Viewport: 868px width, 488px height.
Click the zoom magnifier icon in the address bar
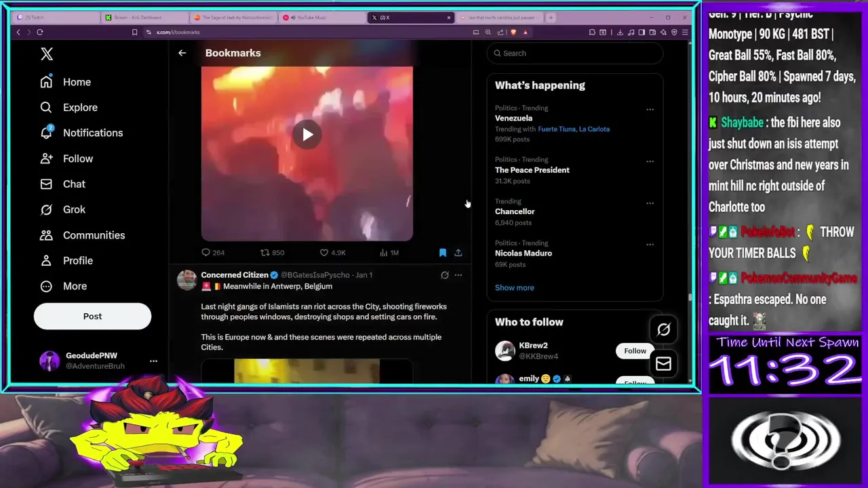click(x=488, y=32)
